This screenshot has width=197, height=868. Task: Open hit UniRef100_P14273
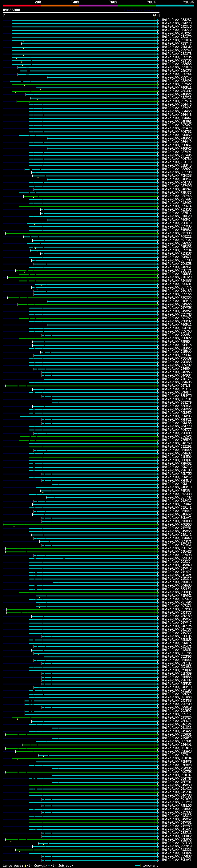(177, 23)
